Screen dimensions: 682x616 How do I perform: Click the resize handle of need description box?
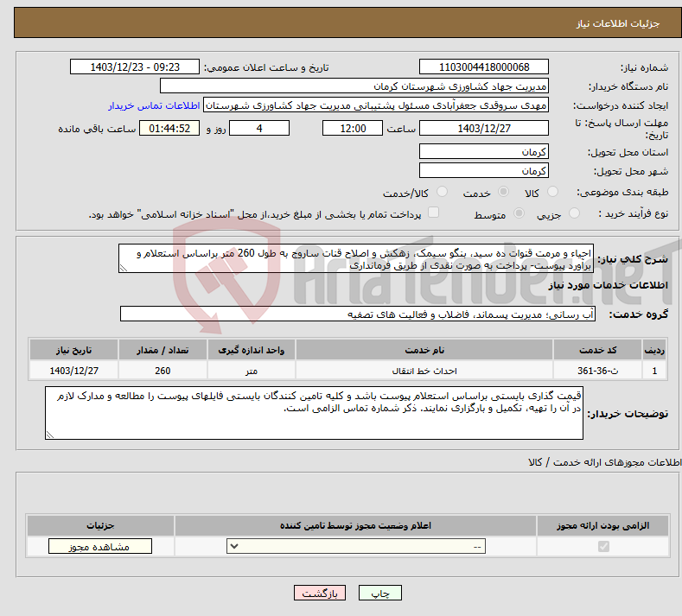coord(123,268)
